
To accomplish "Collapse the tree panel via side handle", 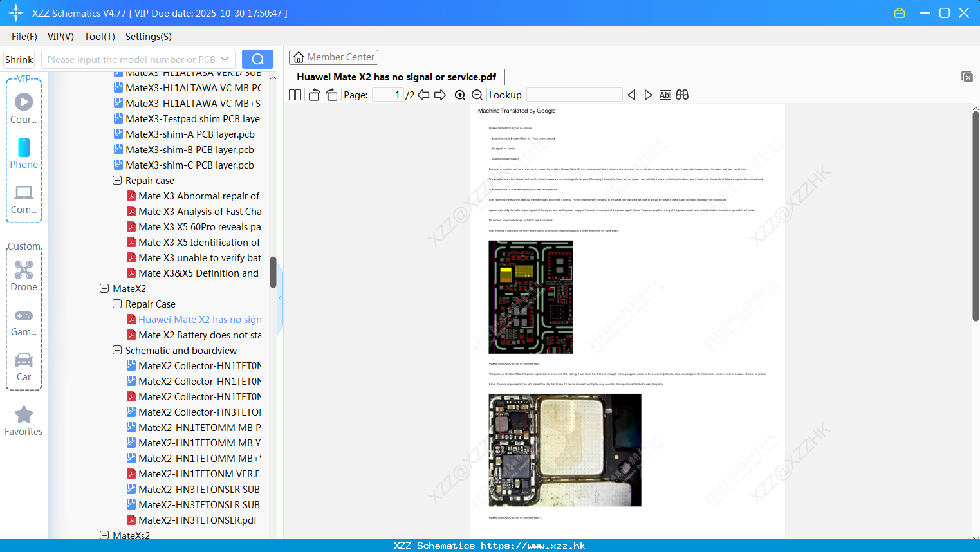I will coord(280,297).
